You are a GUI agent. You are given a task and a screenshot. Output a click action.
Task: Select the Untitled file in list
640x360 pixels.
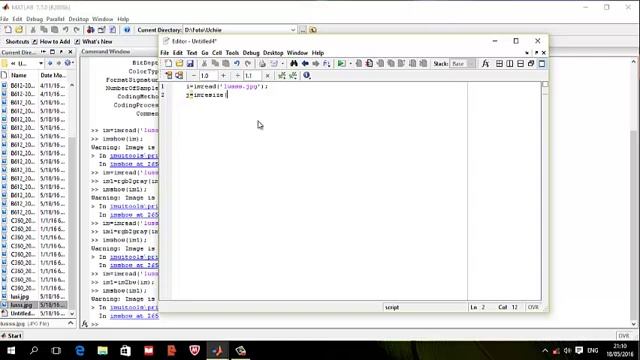pos(22,313)
